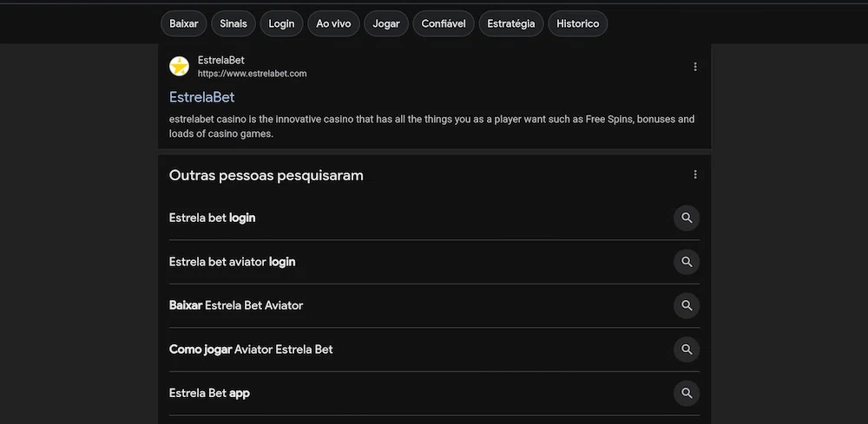
Task: Choose the Ao vivo filter chip
Action: 333,23
